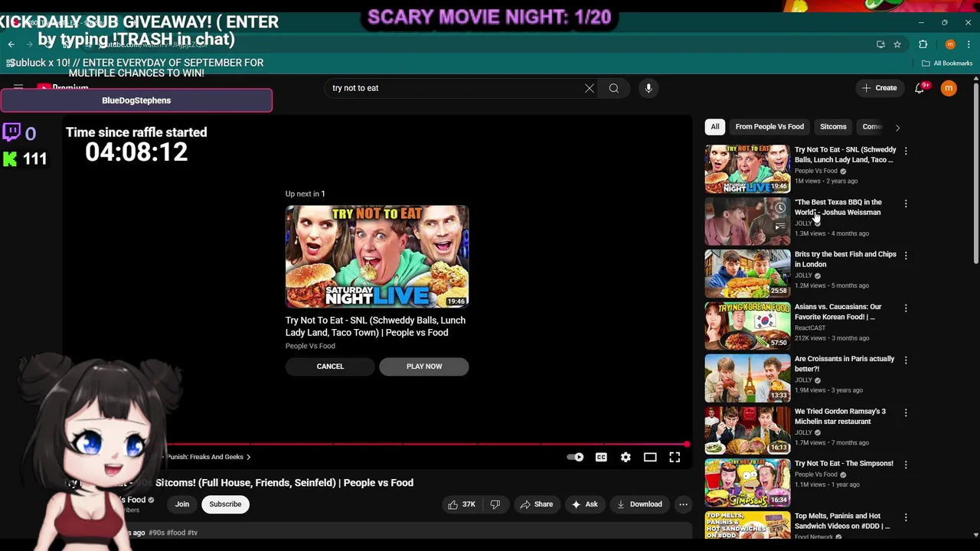Start voice search with the microphone icon
Image resolution: width=980 pixels, height=551 pixels.
[x=648, y=88]
